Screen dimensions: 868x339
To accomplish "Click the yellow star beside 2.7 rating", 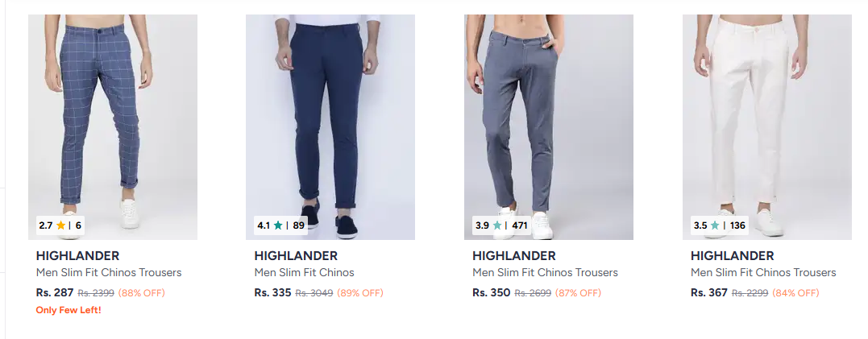I will click(60, 225).
